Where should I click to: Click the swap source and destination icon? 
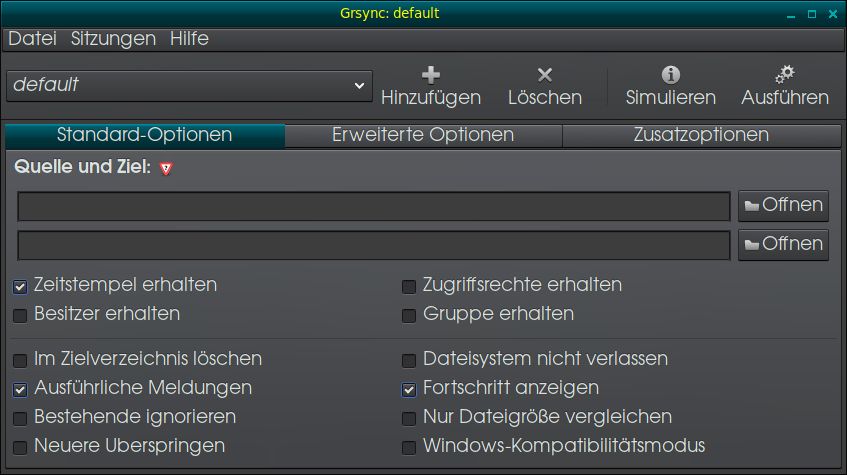click(x=166, y=168)
